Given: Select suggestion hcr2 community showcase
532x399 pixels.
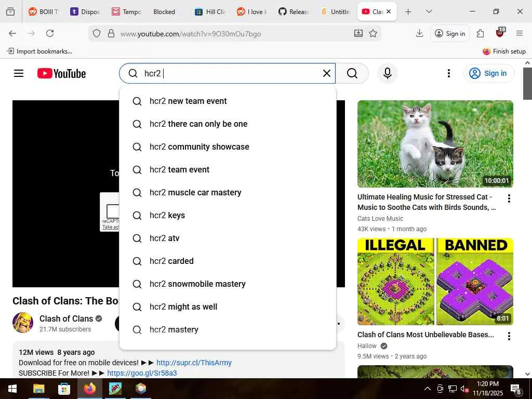Looking at the screenshot, I should pyautogui.click(x=228, y=147).
